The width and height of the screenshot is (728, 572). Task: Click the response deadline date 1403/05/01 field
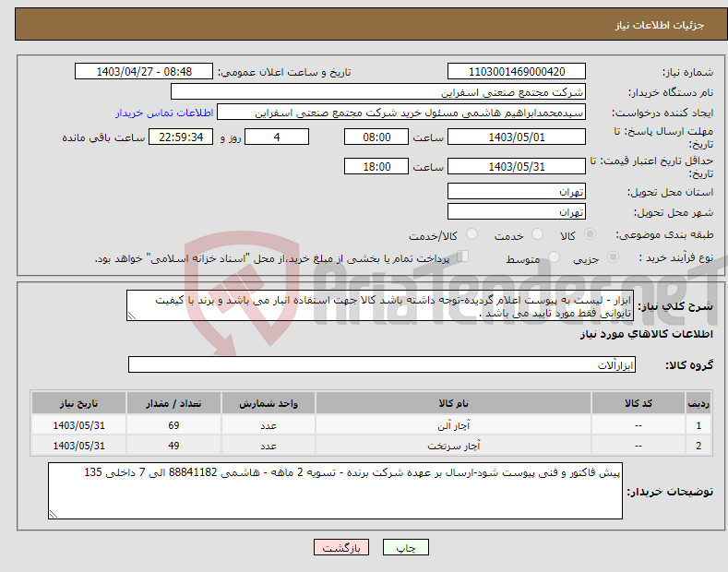pyautogui.click(x=517, y=137)
